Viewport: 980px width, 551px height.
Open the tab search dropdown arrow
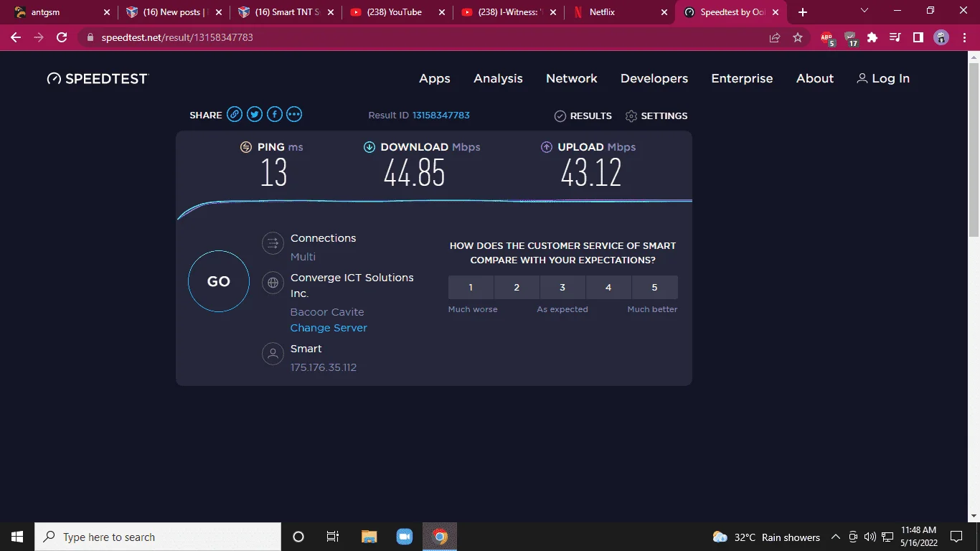(x=864, y=11)
